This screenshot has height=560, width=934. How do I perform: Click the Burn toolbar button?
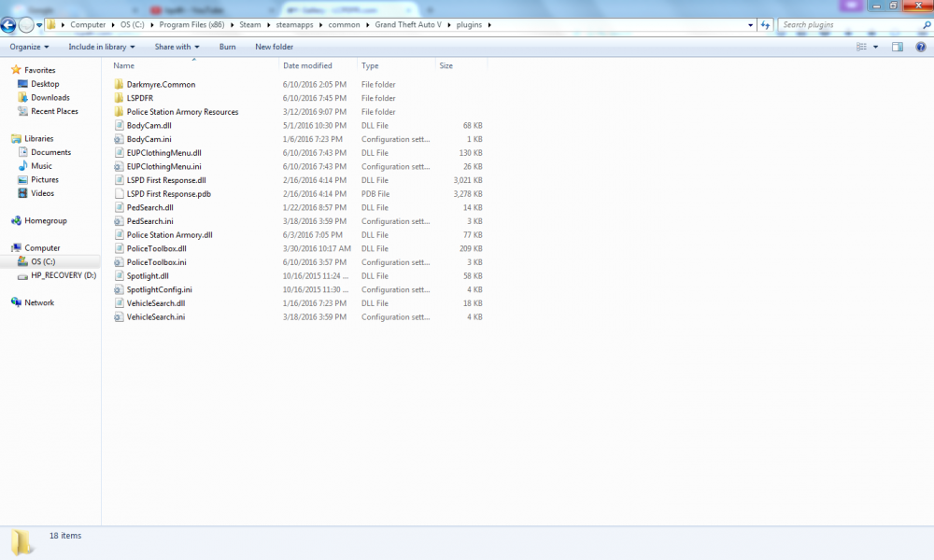(228, 47)
